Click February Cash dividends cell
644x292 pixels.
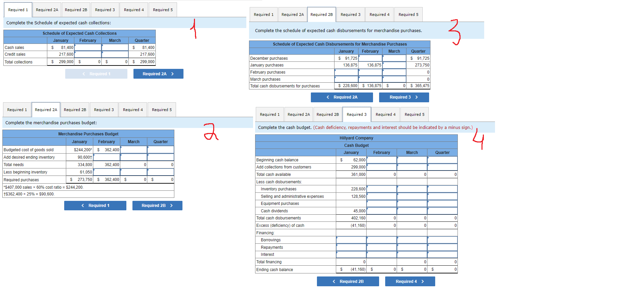pos(382,211)
